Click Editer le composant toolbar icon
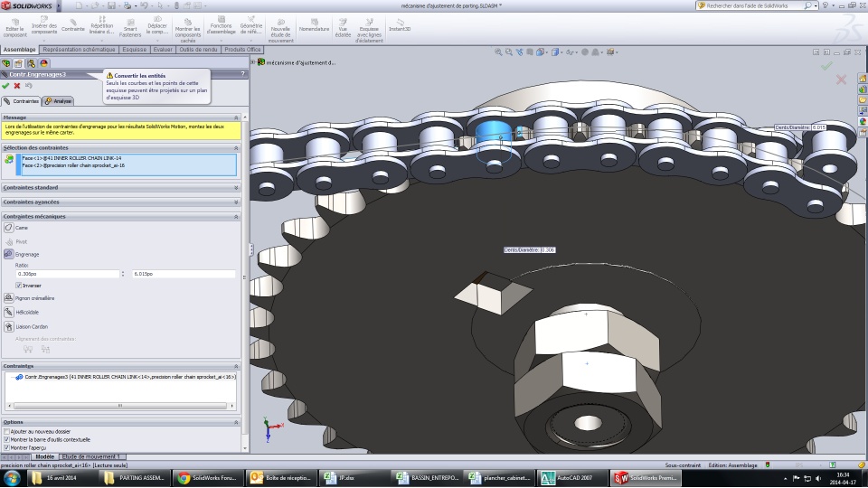The height and width of the screenshot is (488, 868). [15, 27]
